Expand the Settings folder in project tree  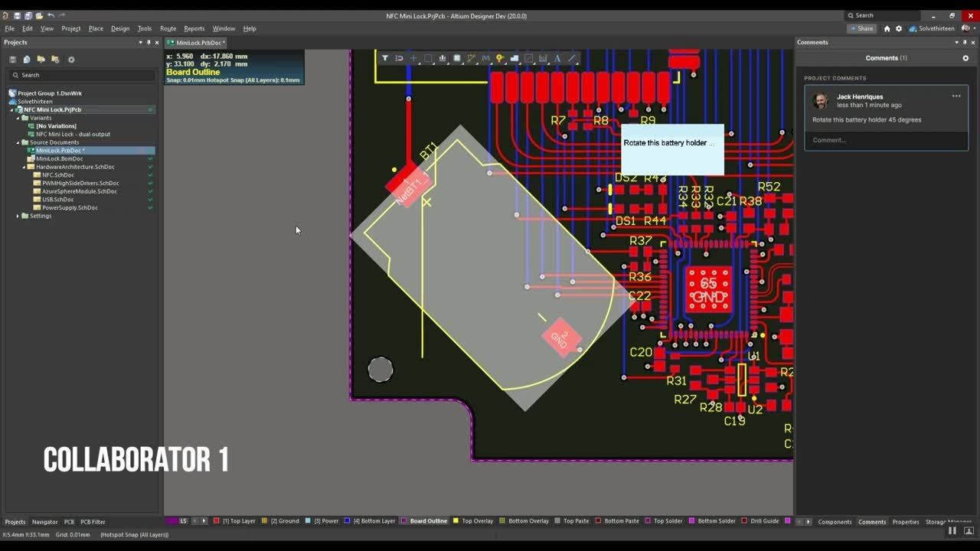(18, 216)
